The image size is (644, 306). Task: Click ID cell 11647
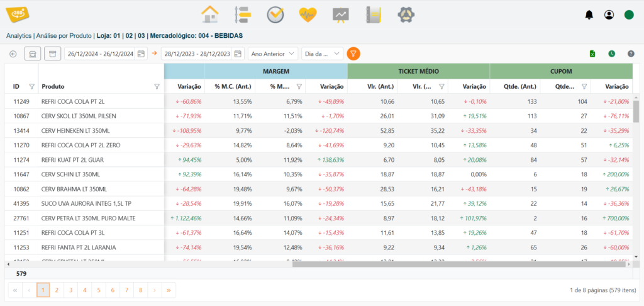pos(21,174)
